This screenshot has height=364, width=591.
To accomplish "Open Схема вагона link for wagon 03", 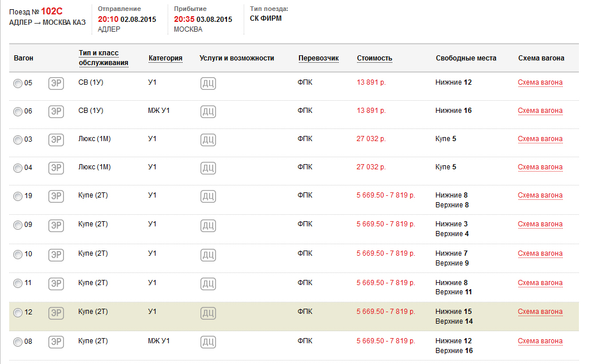I will tap(540, 139).
